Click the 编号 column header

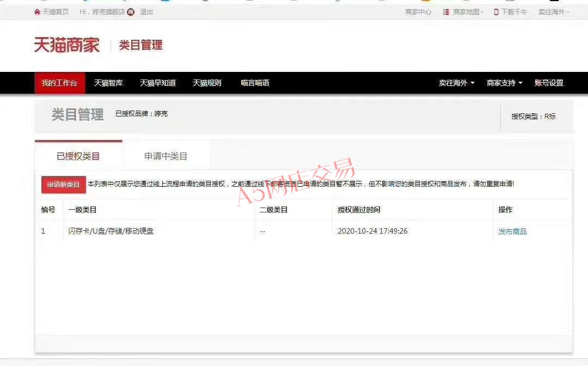[x=48, y=210]
